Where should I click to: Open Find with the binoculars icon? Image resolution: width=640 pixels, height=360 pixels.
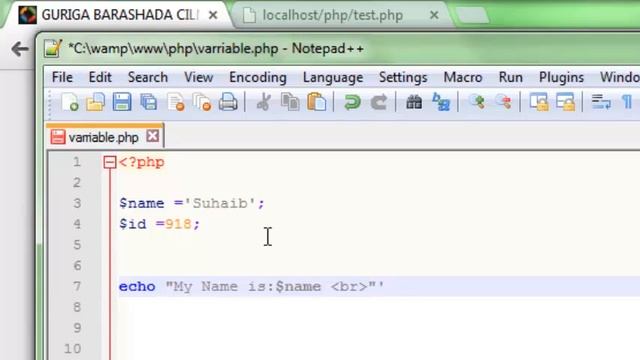click(414, 102)
